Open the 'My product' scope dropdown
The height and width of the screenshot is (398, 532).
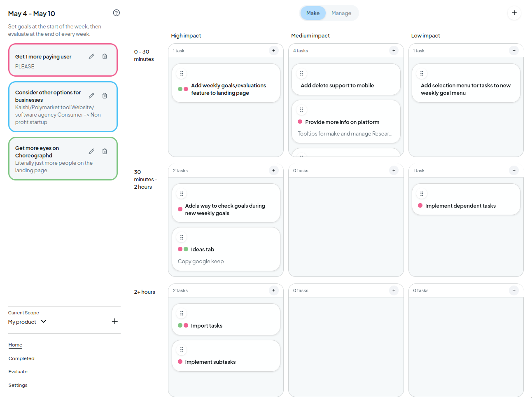tap(27, 322)
